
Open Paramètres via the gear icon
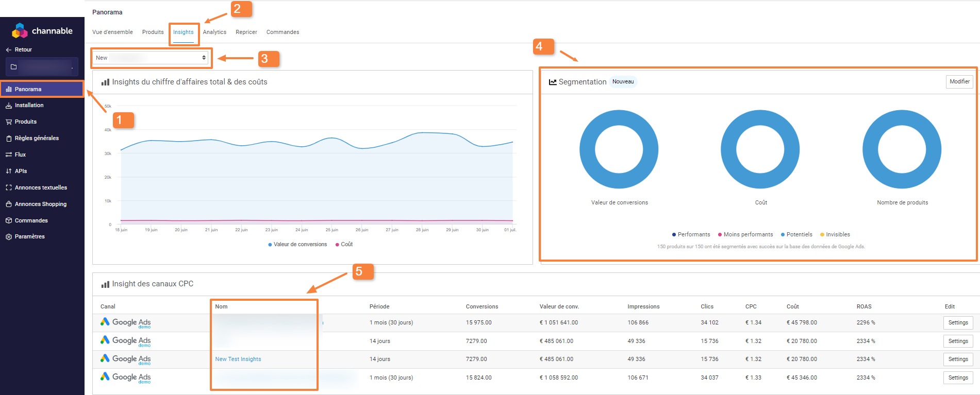click(x=9, y=237)
